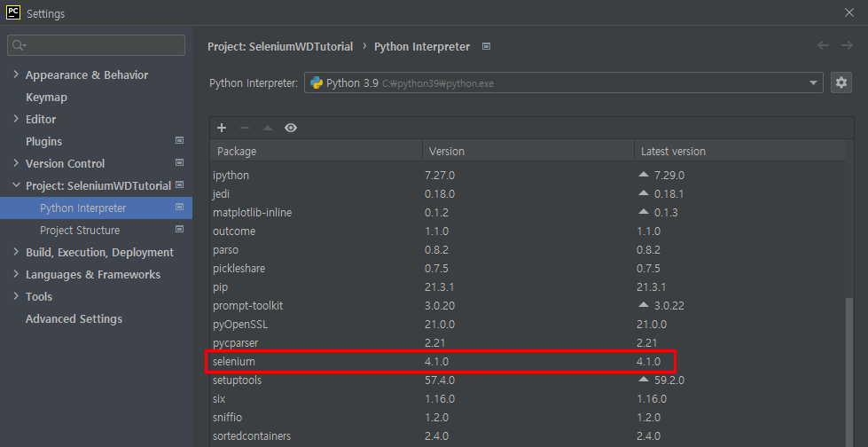Viewport: 868px width, 447px height.
Task: Click the Python logo in the interpreter field
Action: 317,83
